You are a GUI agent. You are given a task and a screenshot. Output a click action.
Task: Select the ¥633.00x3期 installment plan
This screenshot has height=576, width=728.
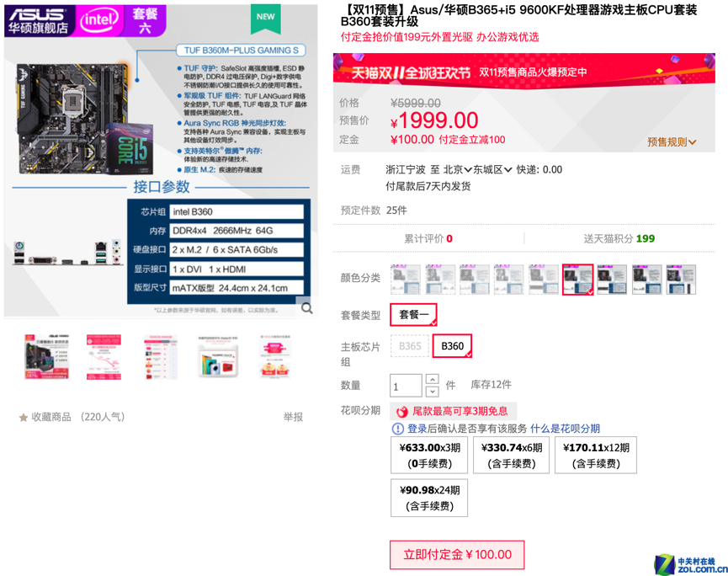(429, 456)
